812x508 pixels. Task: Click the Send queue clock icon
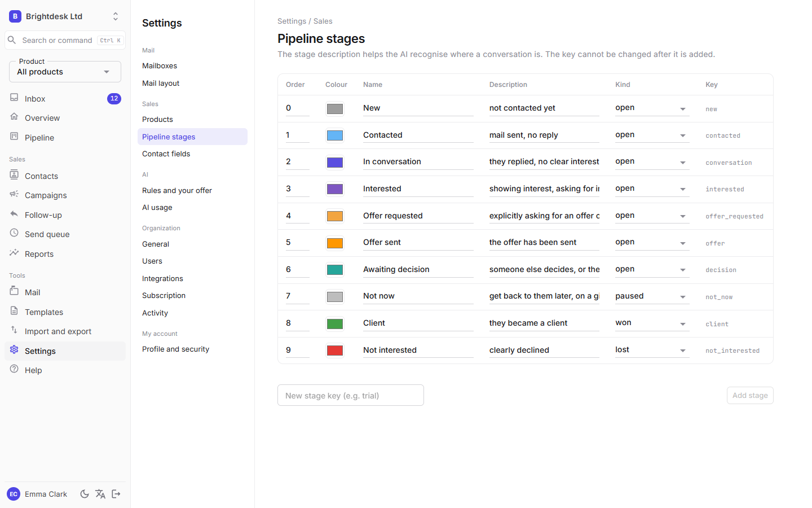click(14, 233)
